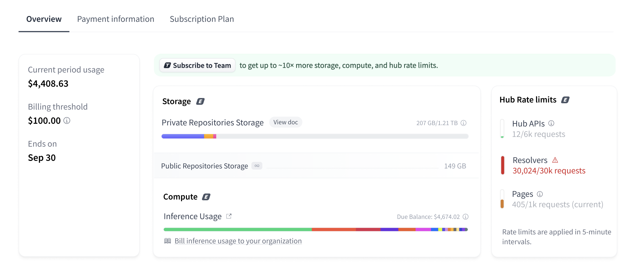Switch to the Payment information tab
The width and height of the screenshot is (644, 278).
pos(115,19)
